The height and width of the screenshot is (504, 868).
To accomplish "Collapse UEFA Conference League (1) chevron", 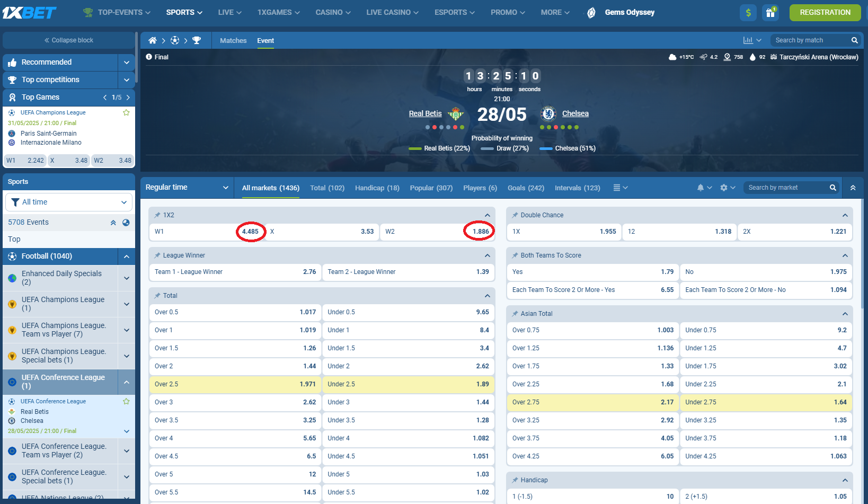I will [x=126, y=382].
